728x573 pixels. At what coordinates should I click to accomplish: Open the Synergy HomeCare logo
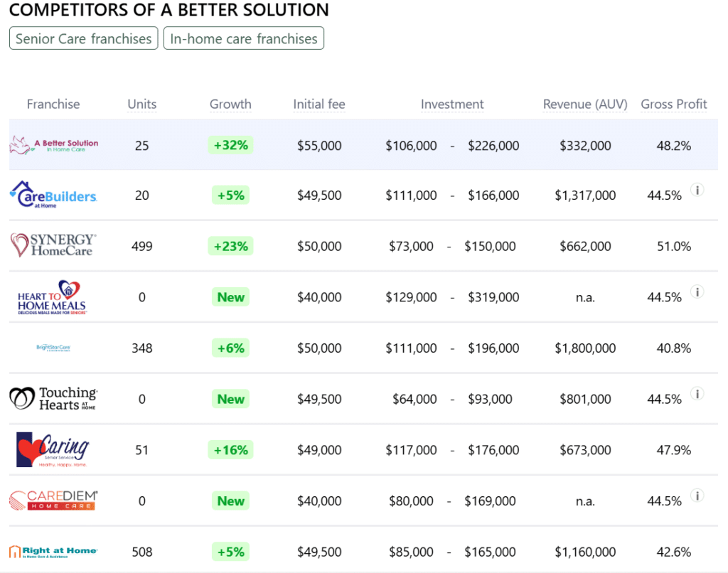53,245
